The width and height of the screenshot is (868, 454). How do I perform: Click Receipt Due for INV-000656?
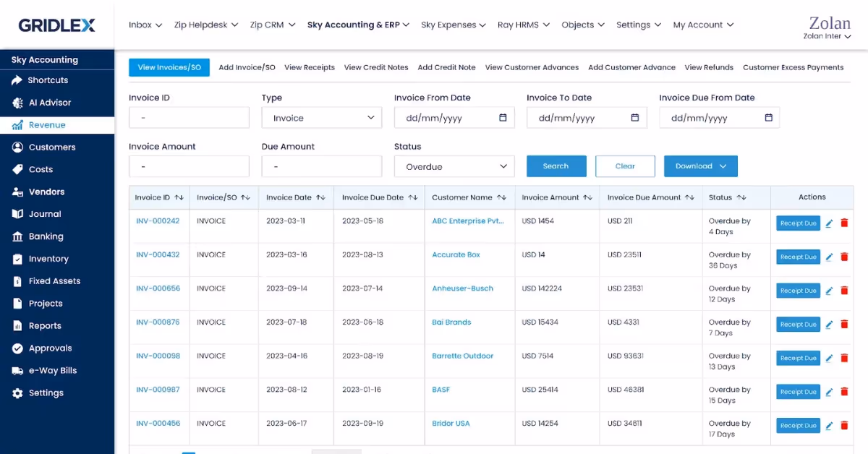[x=797, y=290]
